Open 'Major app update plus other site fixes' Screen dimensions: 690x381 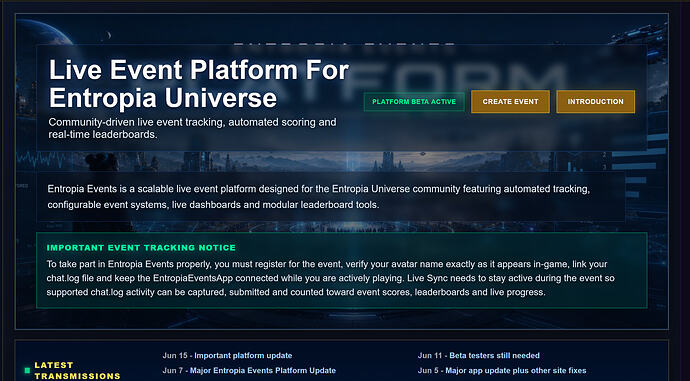(x=516, y=370)
